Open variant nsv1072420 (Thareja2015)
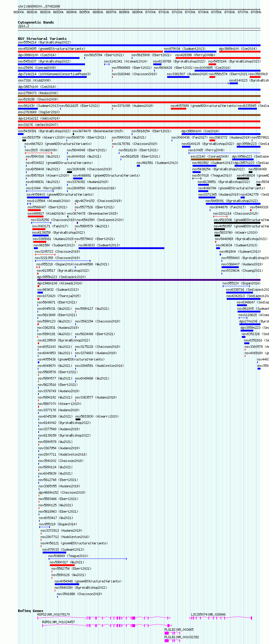 pos(38,299)
